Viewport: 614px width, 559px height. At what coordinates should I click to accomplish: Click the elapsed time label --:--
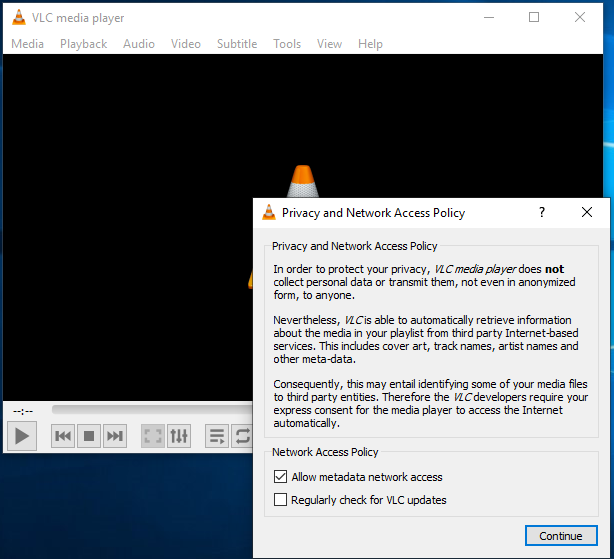point(23,411)
